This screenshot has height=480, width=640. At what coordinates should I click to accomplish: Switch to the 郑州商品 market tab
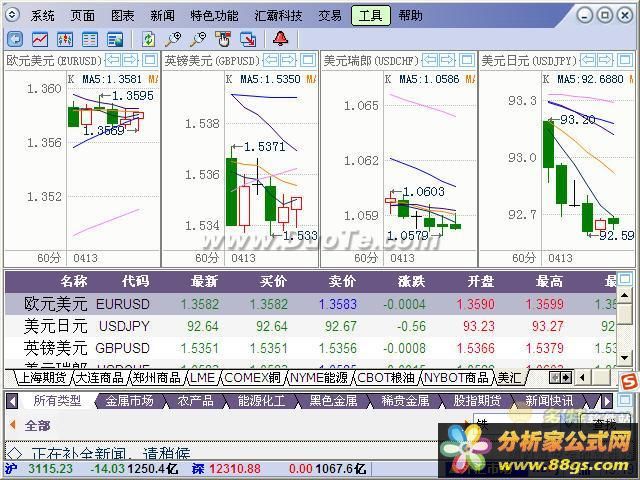[x=157, y=378]
